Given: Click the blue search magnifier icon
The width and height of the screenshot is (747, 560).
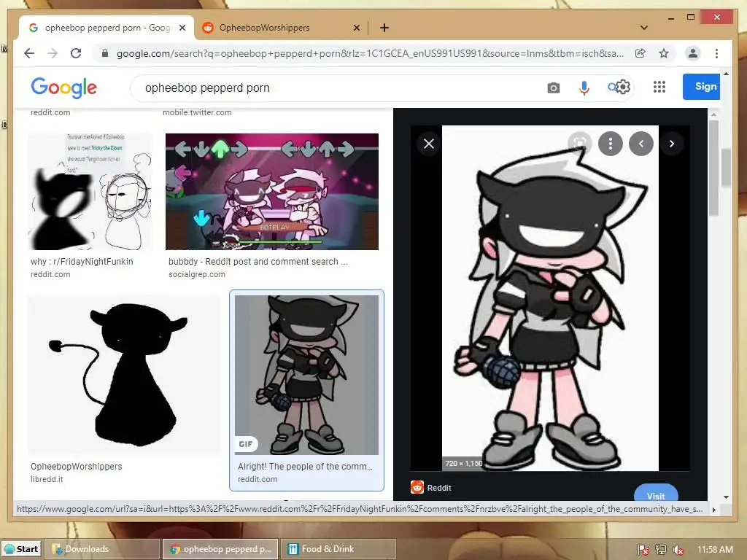Looking at the screenshot, I should click(612, 87).
